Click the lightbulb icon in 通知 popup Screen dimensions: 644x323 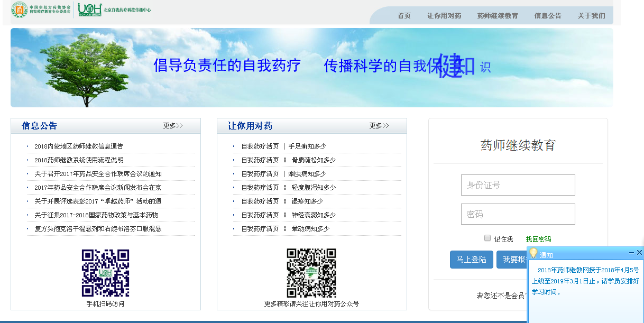pos(533,254)
